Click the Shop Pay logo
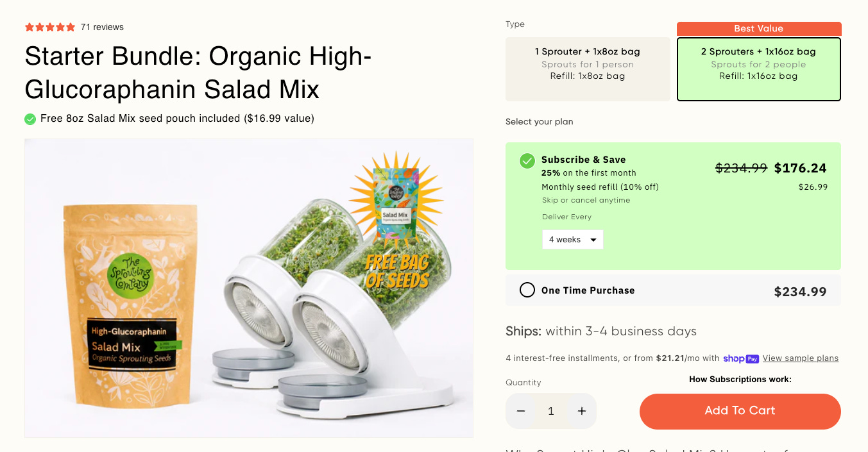868x452 pixels. (x=741, y=358)
